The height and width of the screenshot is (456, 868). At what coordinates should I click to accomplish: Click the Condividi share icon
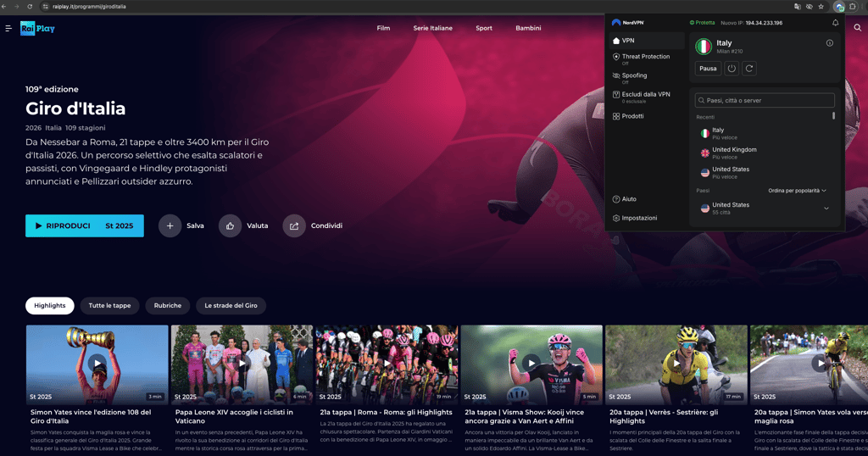pyautogui.click(x=294, y=225)
